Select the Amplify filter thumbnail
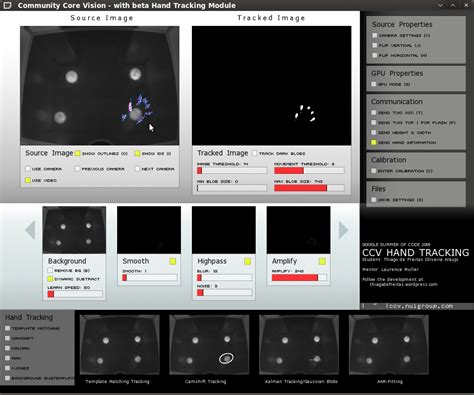 298,230
